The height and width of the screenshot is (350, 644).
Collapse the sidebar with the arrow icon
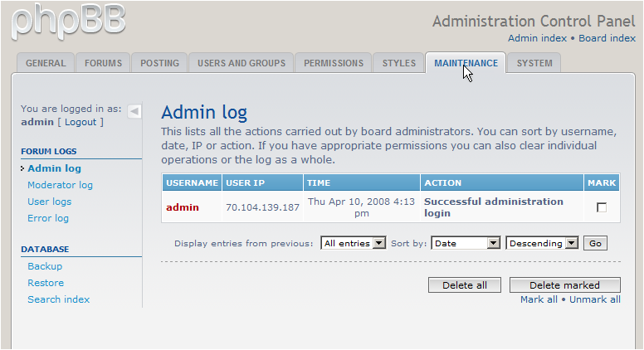click(x=134, y=111)
